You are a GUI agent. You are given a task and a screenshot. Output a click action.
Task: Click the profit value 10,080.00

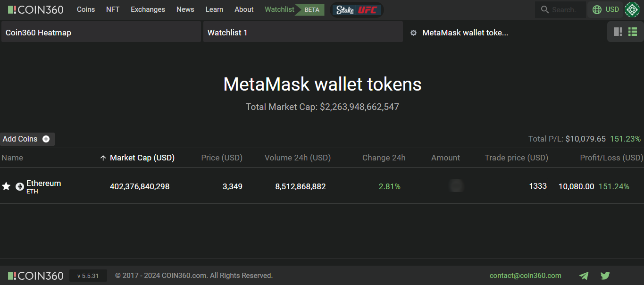[577, 186]
